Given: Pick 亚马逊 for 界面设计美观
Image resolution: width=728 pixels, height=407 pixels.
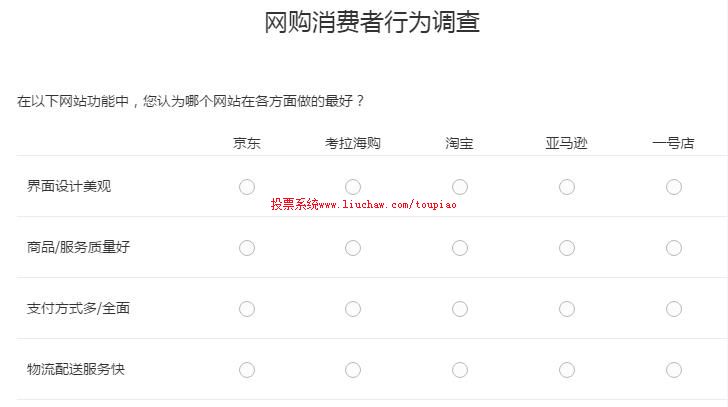Looking at the screenshot, I should click(x=567, y=187).
